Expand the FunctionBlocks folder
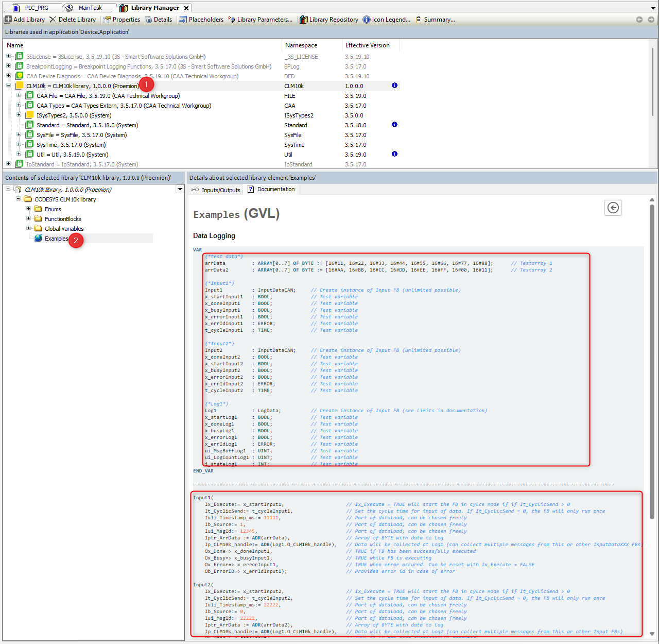The width and height of the screenshot is (659, 644). pyautogui.click(x=29, y=218)
